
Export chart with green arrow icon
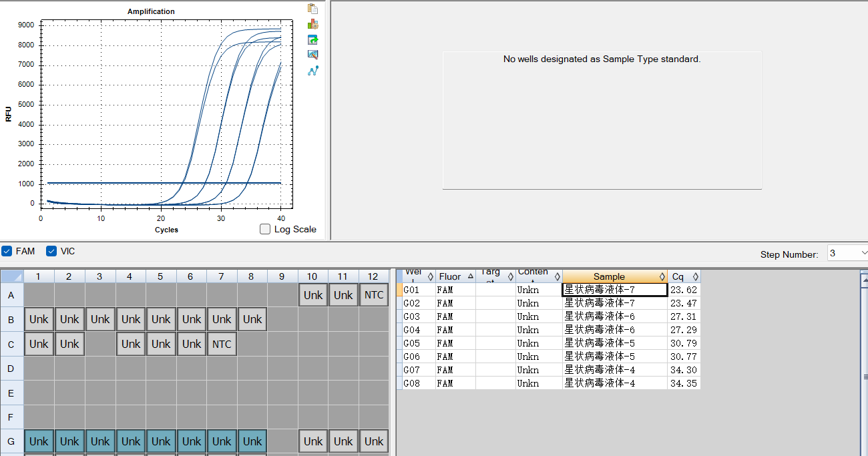pyautogui.click(x=312, y=39)
